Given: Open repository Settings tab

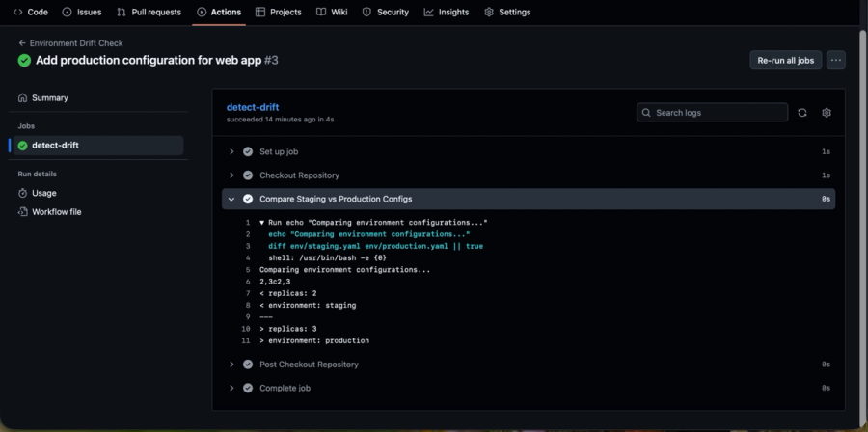Looking at the screenshot, I should (x=507, y=12).
